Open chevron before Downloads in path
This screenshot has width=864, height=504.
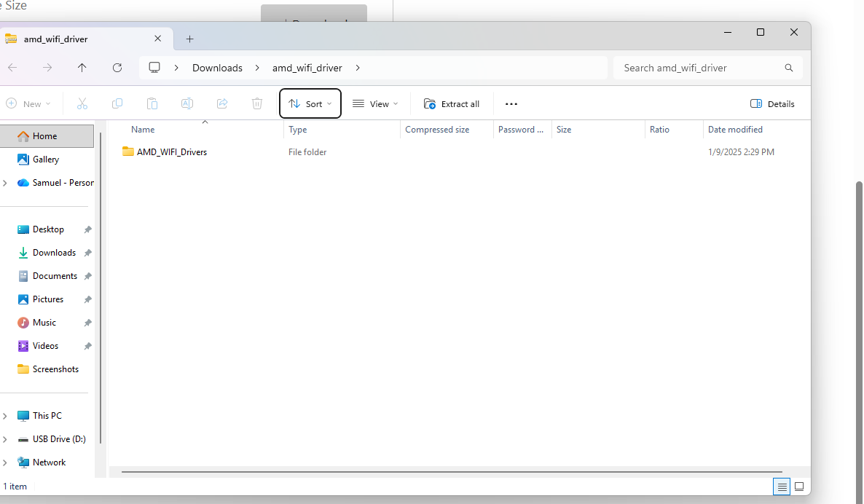[176, 68]
